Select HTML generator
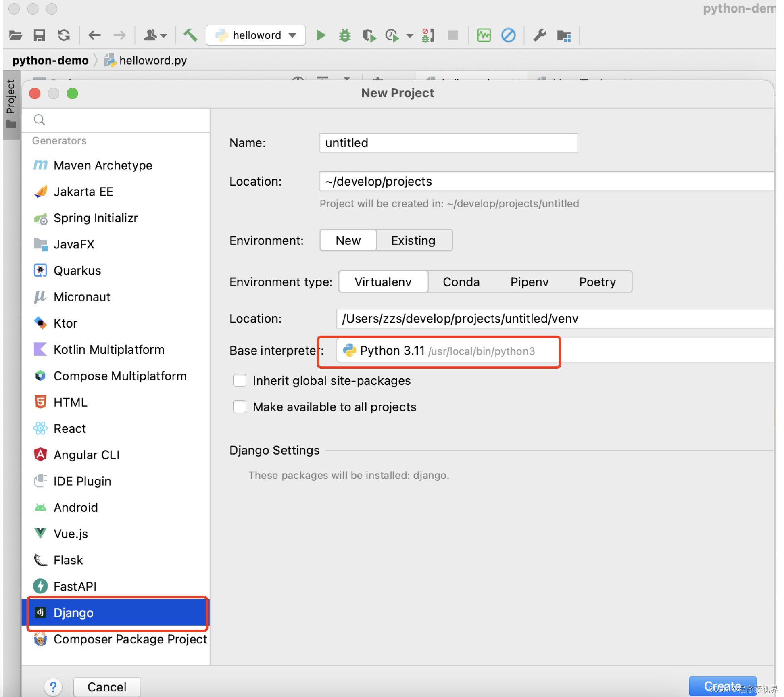784x697 pixels. pyautogui.click(x=116, y=402)
